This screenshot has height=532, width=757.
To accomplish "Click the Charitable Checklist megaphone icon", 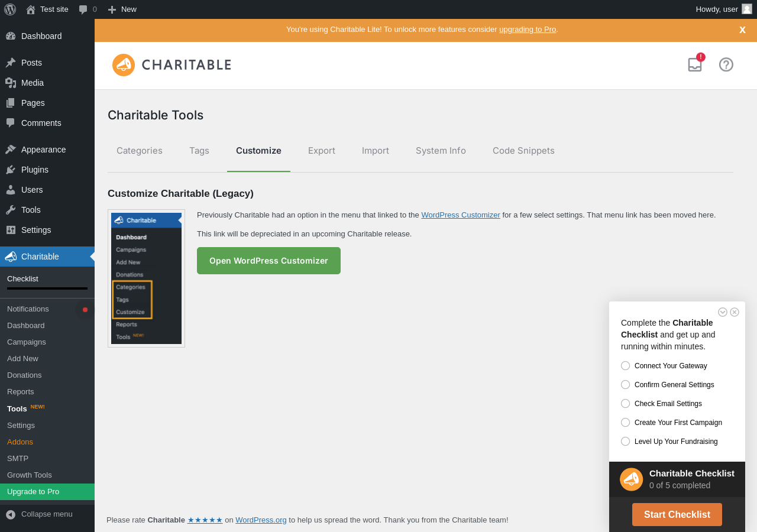I will pyautogui.click(x=631, y=479).
